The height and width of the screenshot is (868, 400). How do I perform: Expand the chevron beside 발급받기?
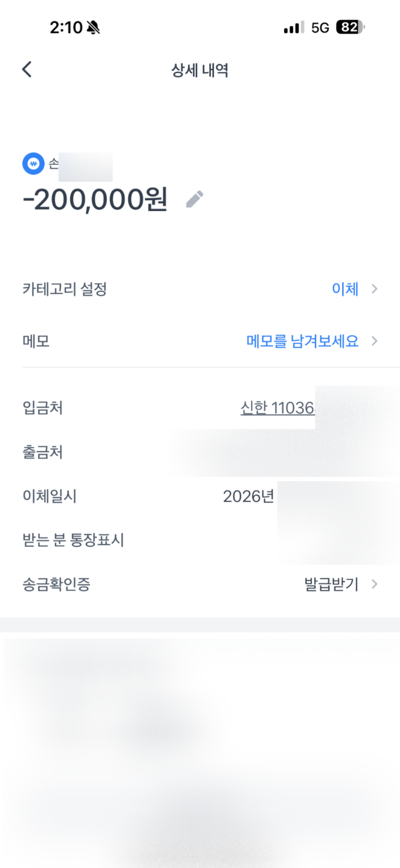(x=374, y=584)
